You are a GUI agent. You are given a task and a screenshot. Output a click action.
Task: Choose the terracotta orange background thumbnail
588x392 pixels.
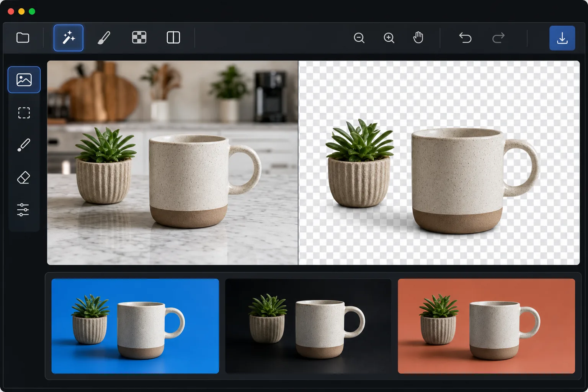point(486,326)
